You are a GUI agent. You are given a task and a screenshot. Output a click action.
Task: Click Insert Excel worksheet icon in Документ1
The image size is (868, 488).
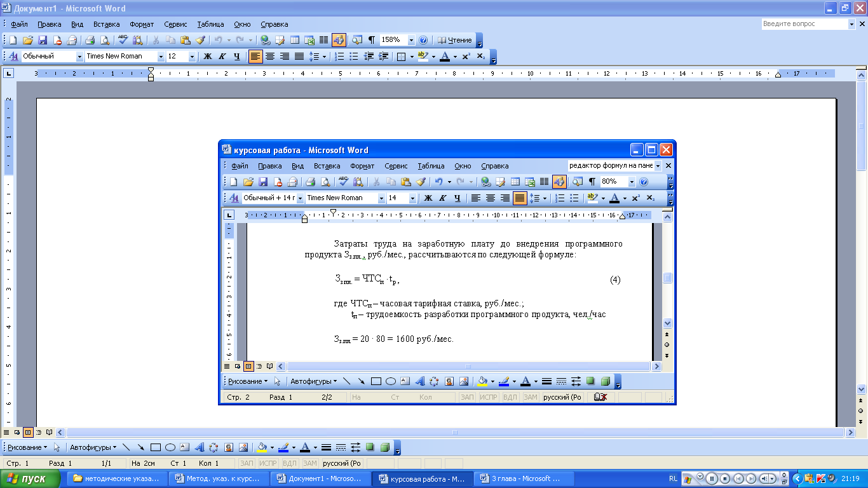pyautogui.click(x=309, y=40)
